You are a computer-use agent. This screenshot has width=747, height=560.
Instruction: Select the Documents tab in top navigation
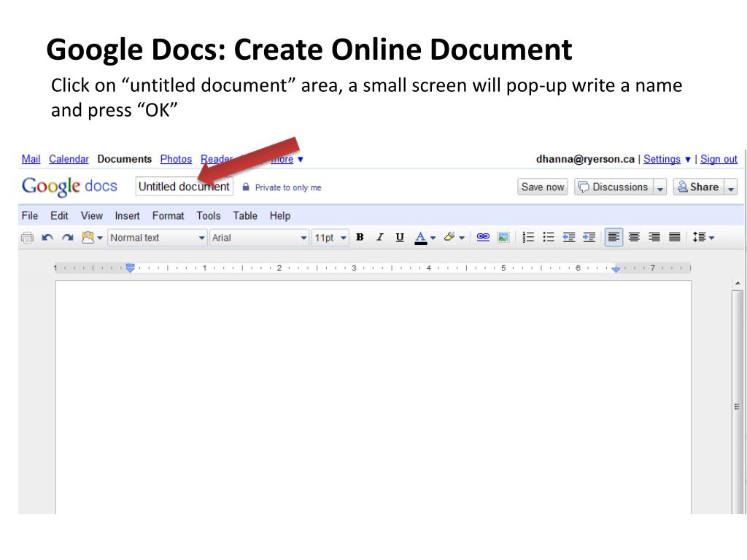124,159
